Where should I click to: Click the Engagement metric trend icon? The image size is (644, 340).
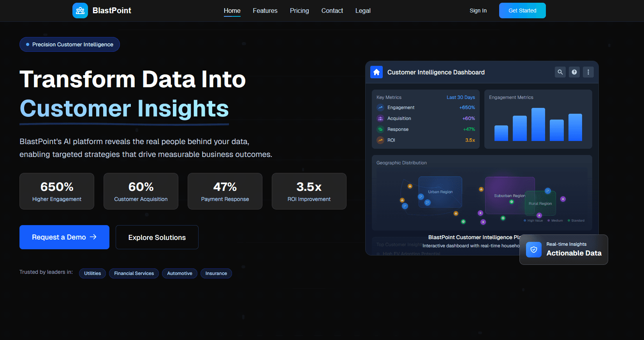tap(380, 107)
